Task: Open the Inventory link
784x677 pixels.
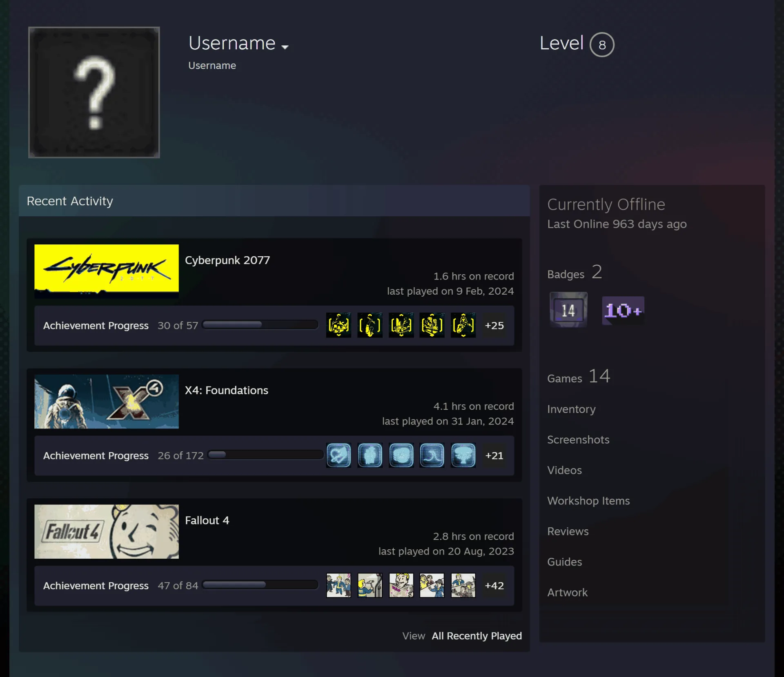Action: (571, 409)
